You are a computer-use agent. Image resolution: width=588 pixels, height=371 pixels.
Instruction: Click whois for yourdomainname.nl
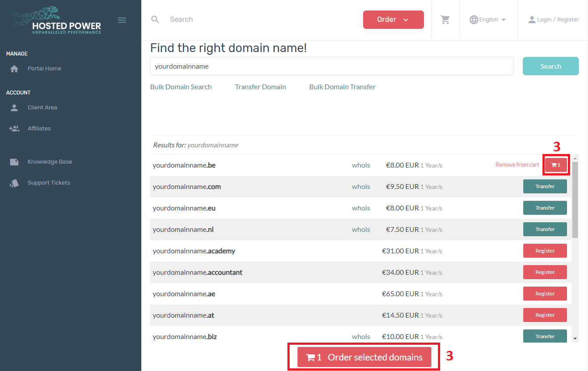coord(361,230)
